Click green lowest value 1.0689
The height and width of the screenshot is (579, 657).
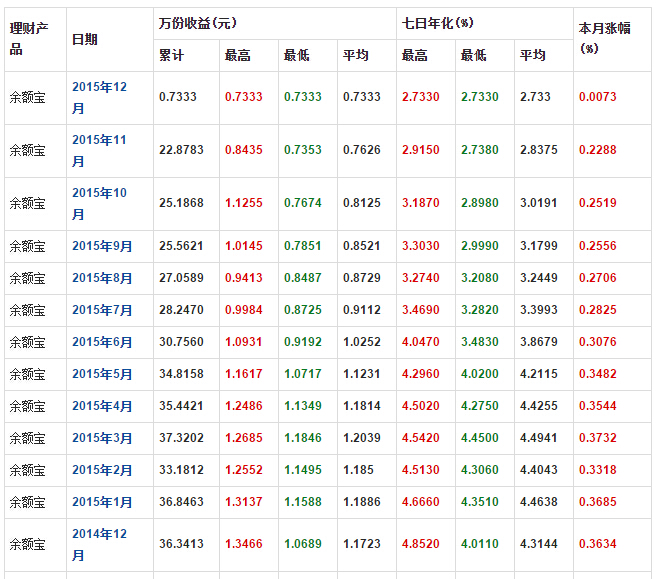pos(303,544)
